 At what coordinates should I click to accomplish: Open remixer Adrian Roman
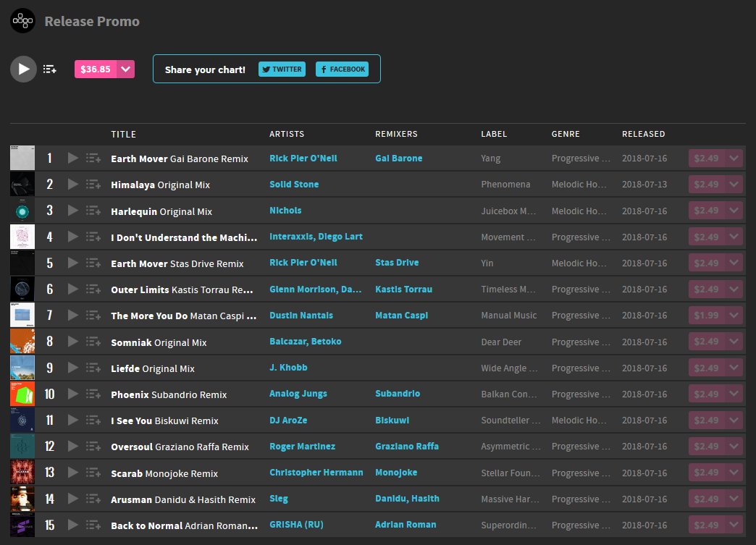(x=406, y=524)
